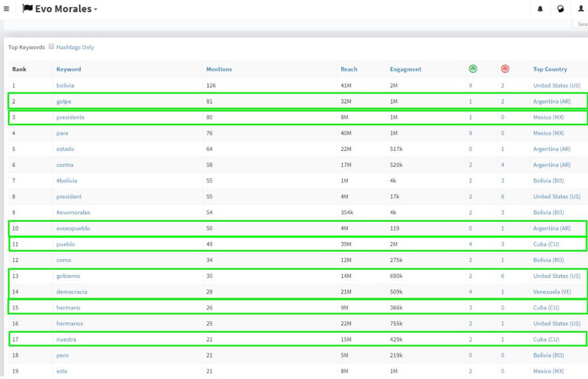Open keyword democracia
Screen dimensions: 588x379
click(71, 292)
